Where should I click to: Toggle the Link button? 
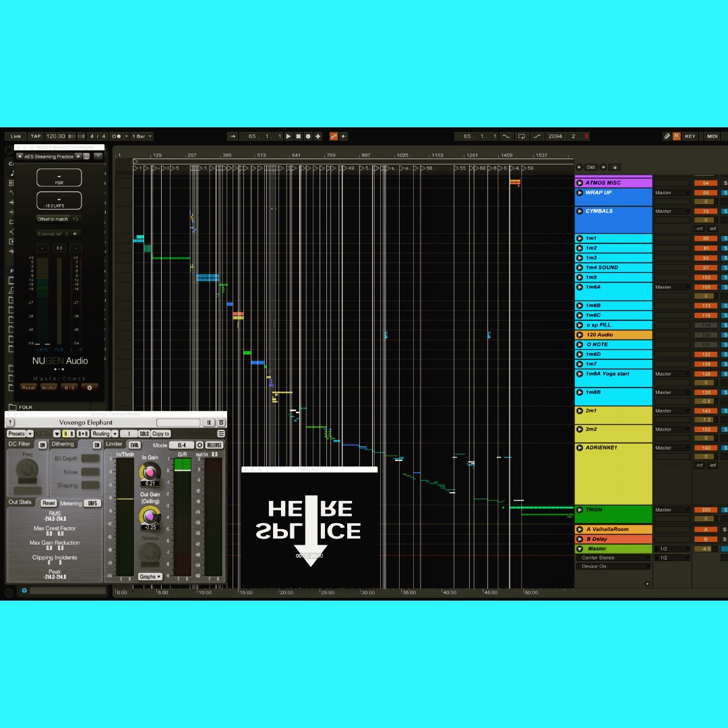(x=16, y=136)
